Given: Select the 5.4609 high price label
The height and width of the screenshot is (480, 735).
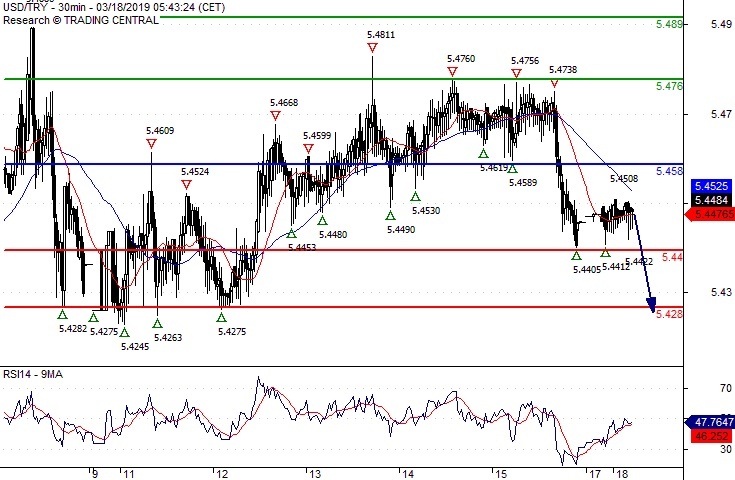Looking at the screenshot, I should pyautogui.click(x=160, y=131).
